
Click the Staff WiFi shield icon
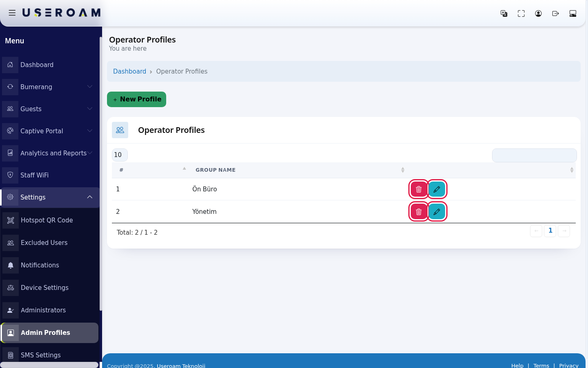[x=10, y=175]
